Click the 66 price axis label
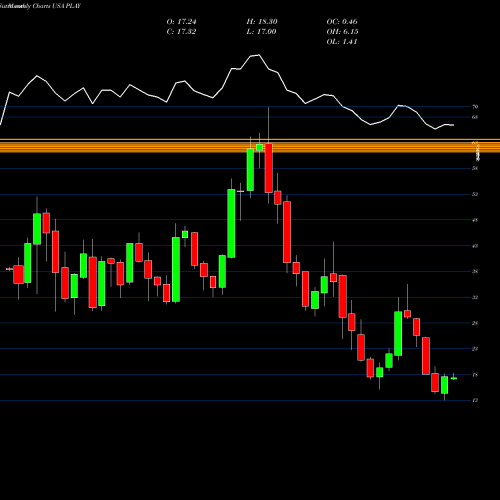 475,117
